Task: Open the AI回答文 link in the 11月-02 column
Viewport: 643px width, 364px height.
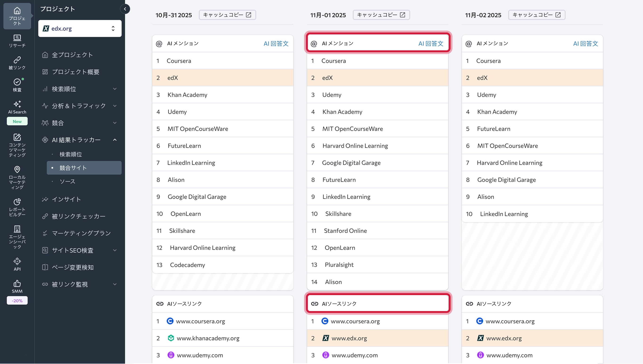Action: (x=586, y=43)
